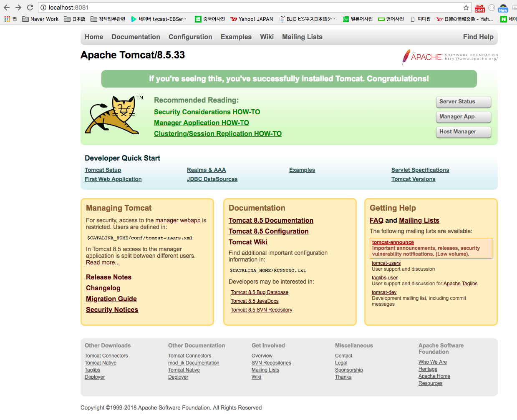
Task: Open Examples link under Developer Quick Start
Action: point(302,170)
